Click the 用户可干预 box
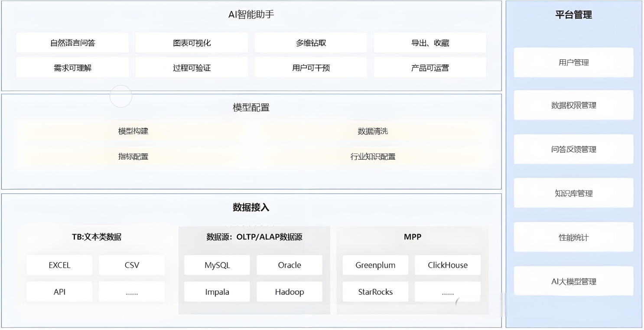 [x=311, y=68]
